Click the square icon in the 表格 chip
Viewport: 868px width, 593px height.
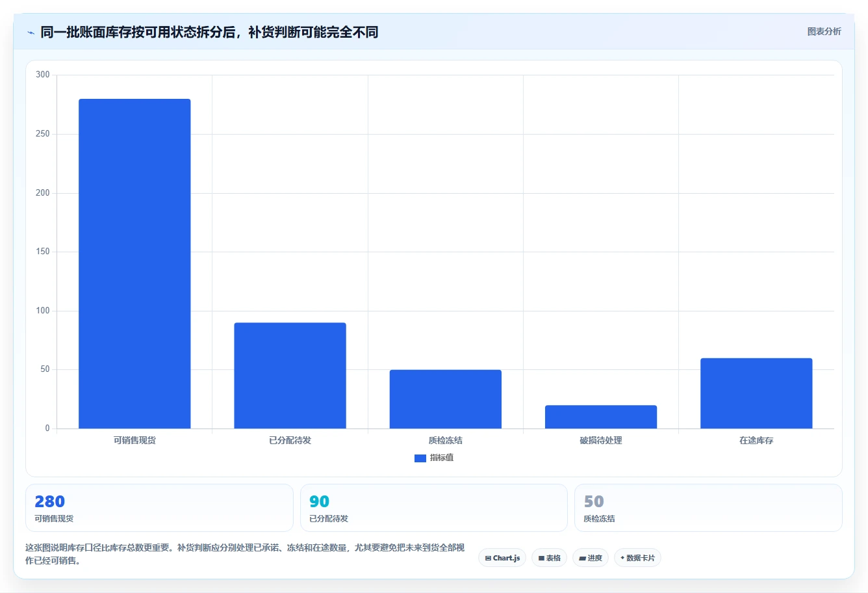541,559
